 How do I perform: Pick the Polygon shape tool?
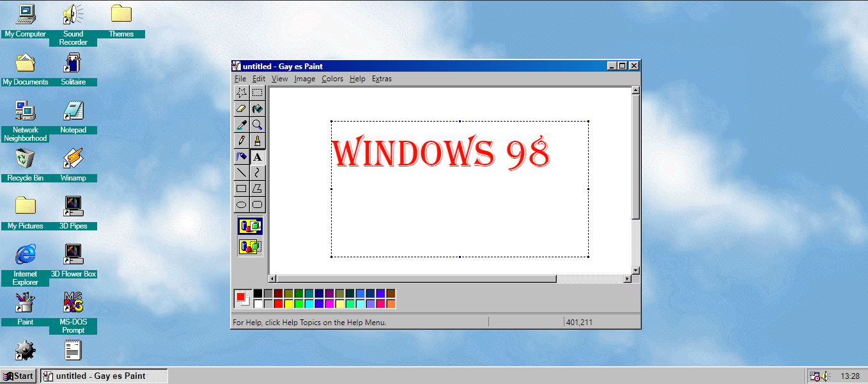(257, 189)
